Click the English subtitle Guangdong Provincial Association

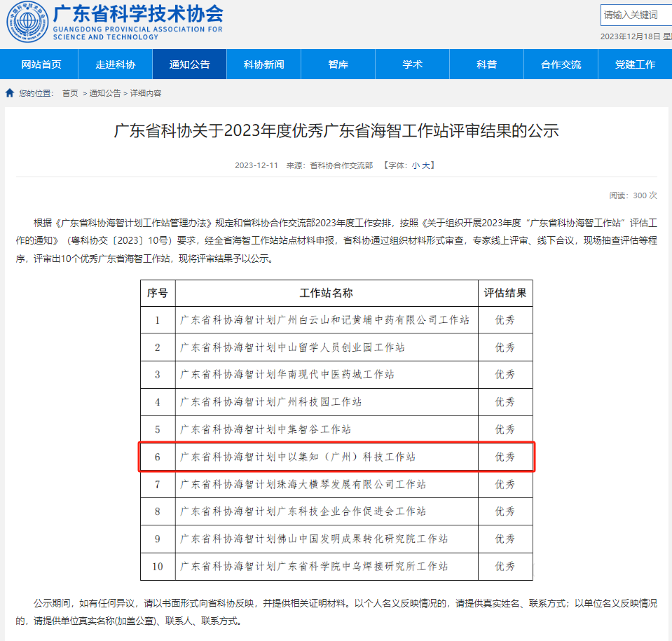click(x=137, y=33)
